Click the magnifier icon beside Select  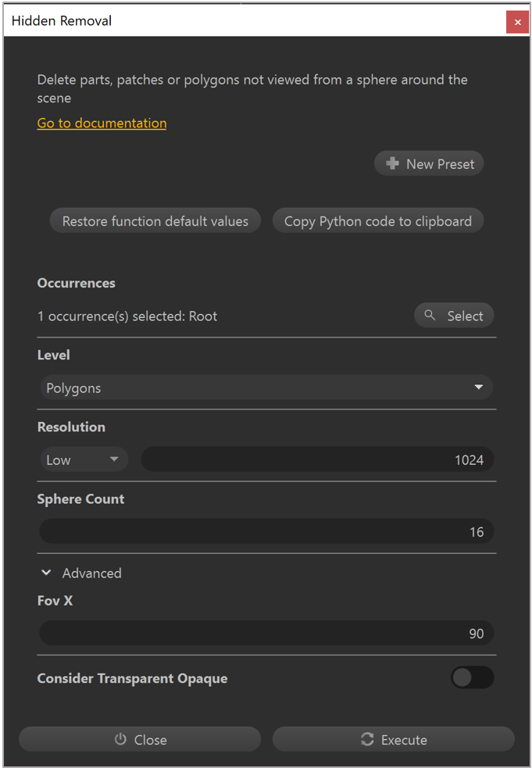(430, 316)
